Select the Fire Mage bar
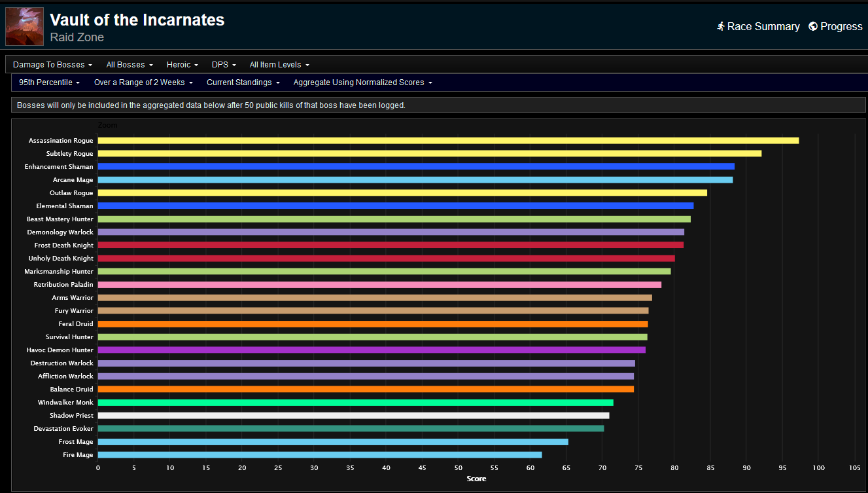 coord(320,455)
